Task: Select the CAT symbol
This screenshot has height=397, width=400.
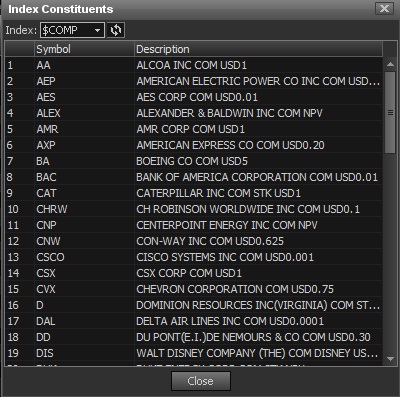Action: tap(46, 193)
